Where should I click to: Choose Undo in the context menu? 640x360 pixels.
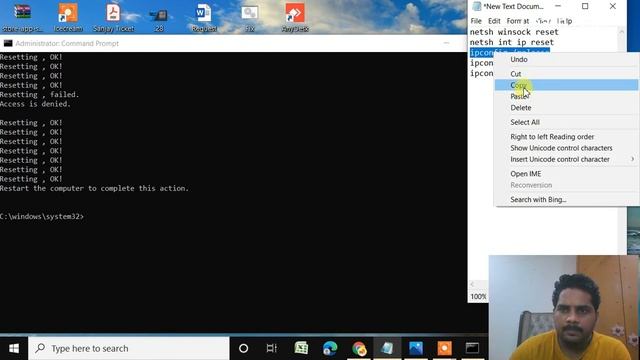567,59
